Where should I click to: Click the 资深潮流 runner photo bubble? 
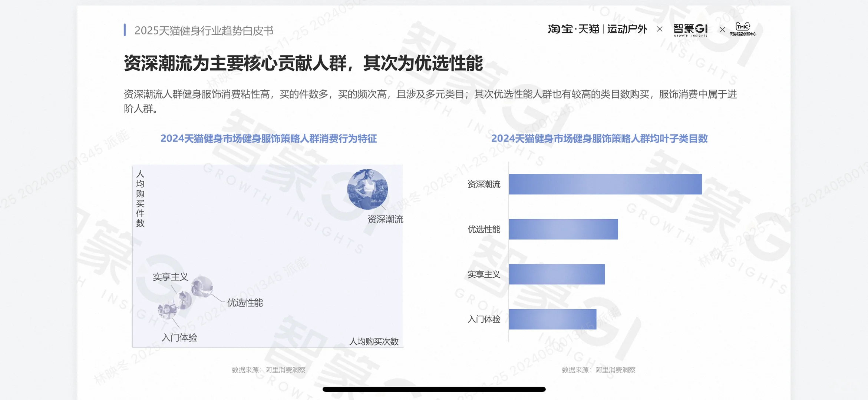(367, 189)
